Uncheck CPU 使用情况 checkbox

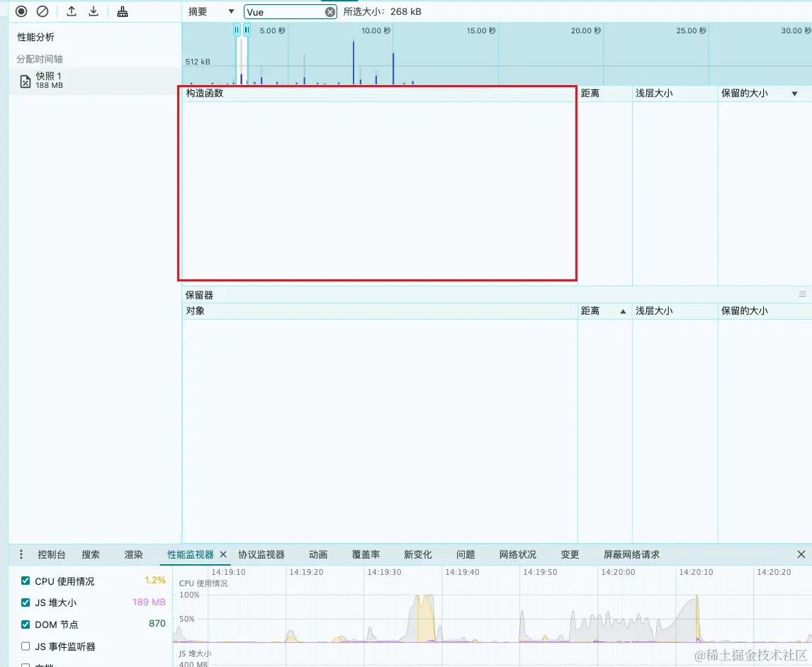26,581
